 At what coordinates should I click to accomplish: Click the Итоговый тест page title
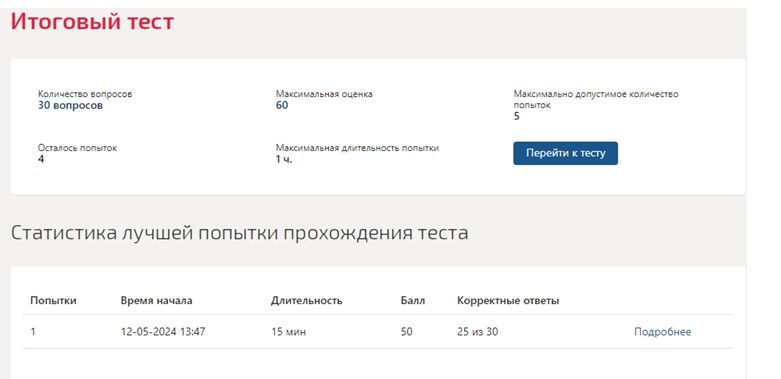coord(92,22)
